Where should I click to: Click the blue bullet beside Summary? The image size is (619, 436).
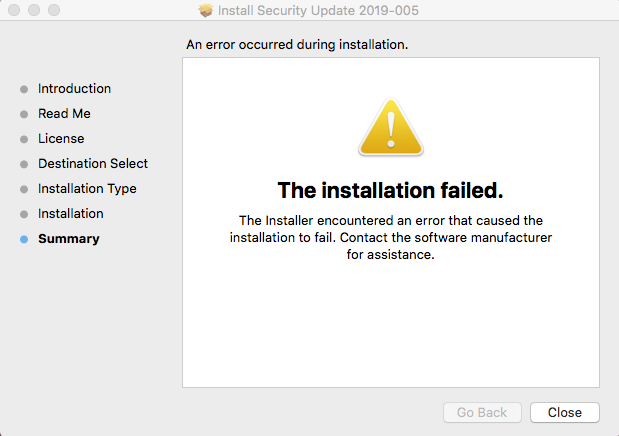pyautogui.click(x=24, y=239)
